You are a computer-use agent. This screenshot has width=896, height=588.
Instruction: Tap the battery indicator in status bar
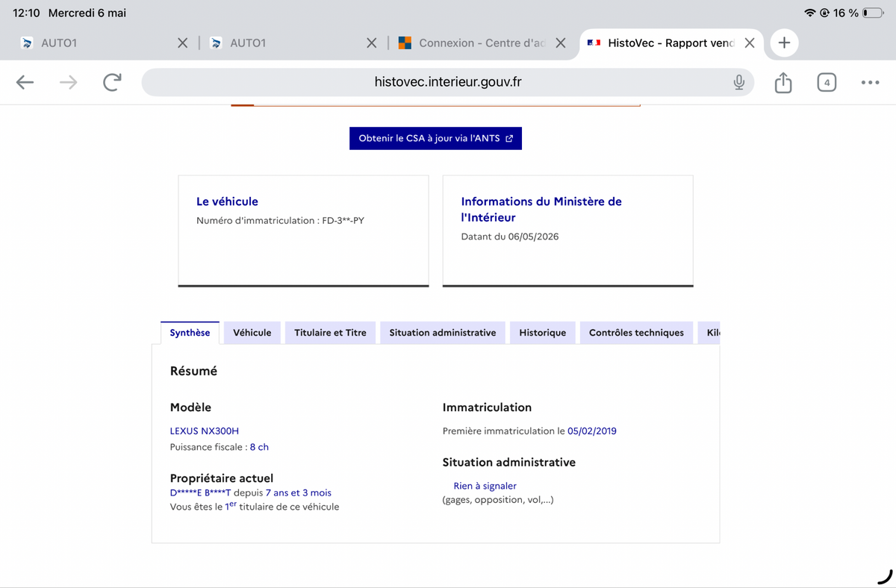(872, 13)
